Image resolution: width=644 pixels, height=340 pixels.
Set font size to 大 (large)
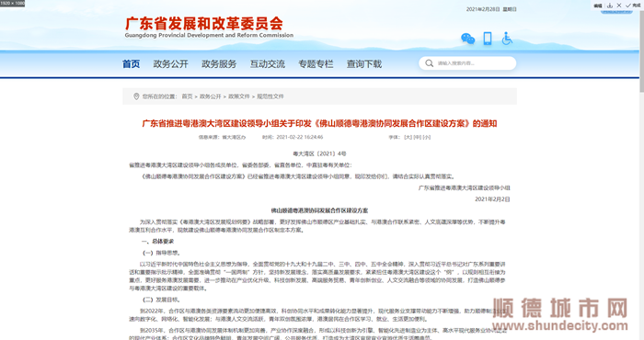click(408, 137)
